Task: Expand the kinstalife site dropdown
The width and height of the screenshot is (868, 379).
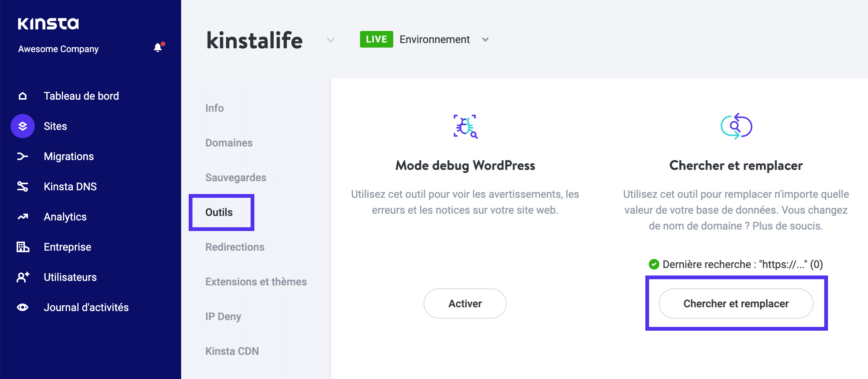Action: (x=330, y=40)
